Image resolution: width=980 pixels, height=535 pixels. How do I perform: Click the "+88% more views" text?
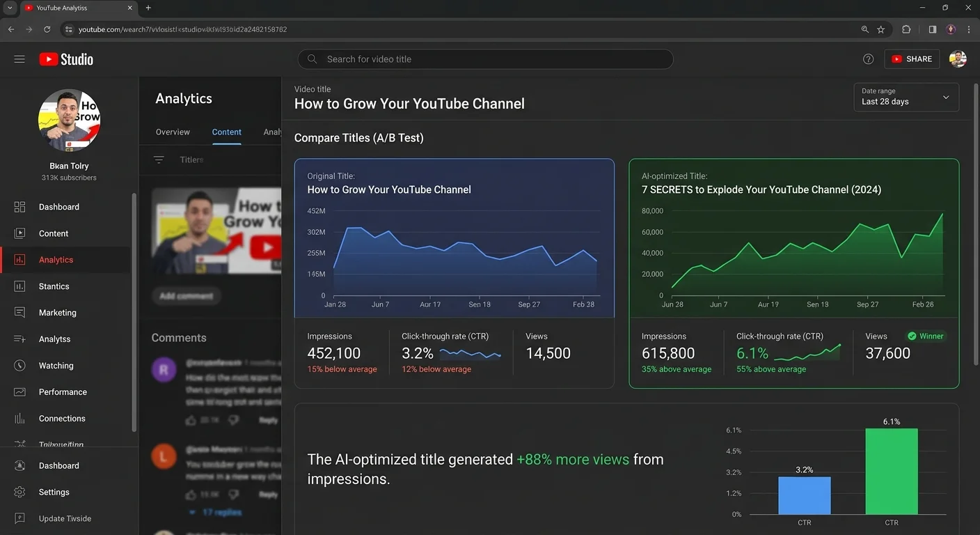tap(573, 460)
